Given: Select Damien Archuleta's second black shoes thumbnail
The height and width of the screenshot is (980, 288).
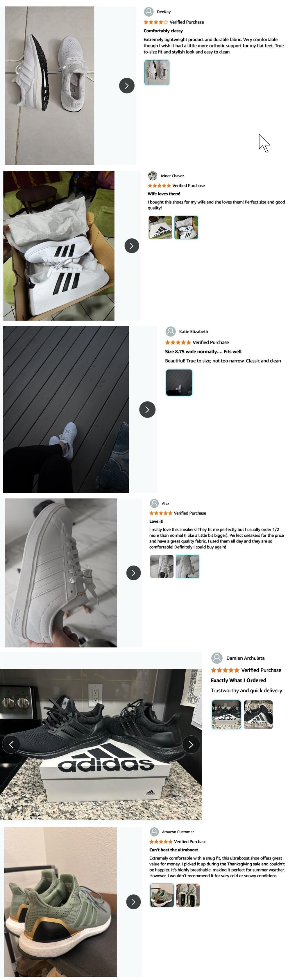Looking at the screenshot, I should (x=258, y=714).
